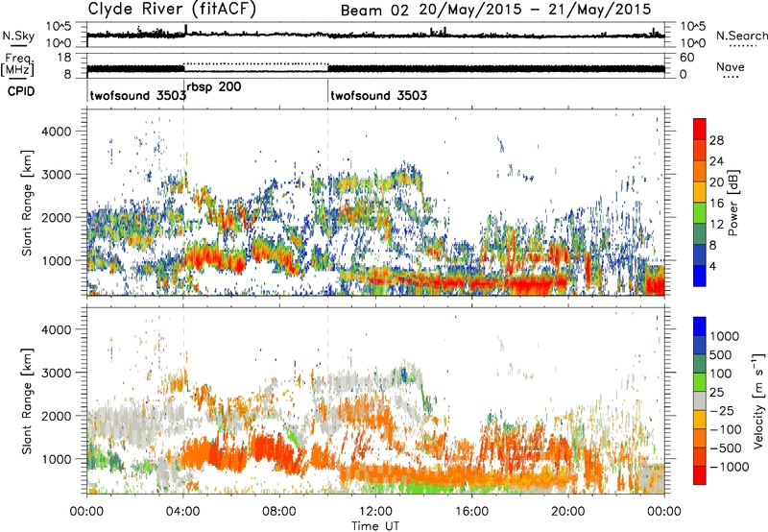768x532 pixels.
Task: Click the left '10^5' noise axis label
Action: click(59, 27)
